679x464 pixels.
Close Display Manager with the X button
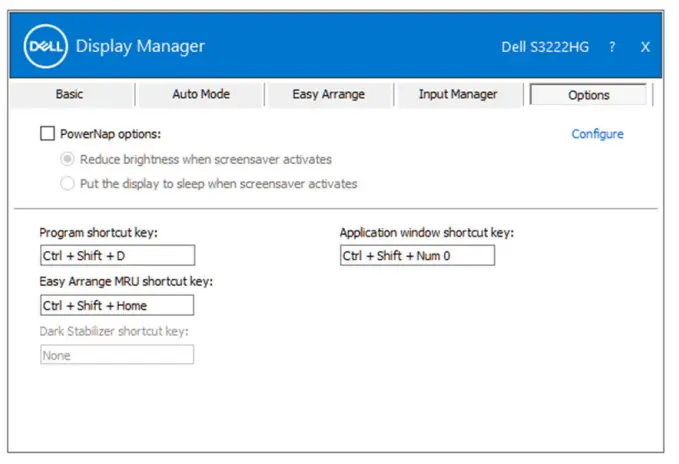coord(645,47)
